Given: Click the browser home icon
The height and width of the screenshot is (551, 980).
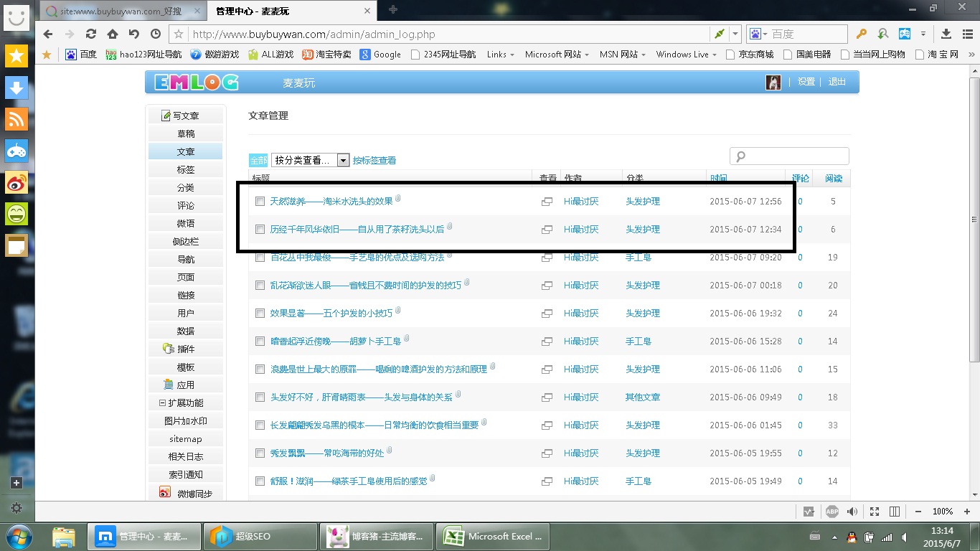Looking at the screenshot, I should pos(112,34).
